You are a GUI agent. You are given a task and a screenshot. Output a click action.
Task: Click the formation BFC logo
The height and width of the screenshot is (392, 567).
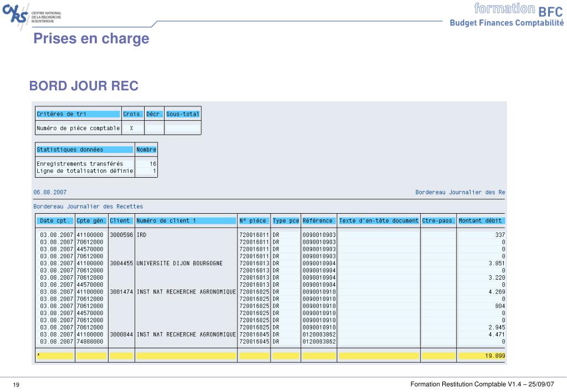pyautogui.click(x=519, y=9)
